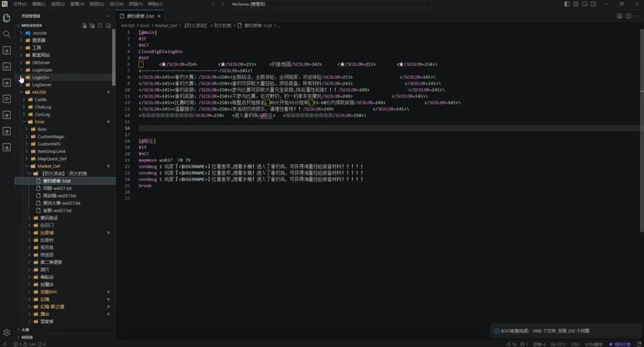Change CRLF line ending in status bar
644x347 pixels.
coord(575,344)
